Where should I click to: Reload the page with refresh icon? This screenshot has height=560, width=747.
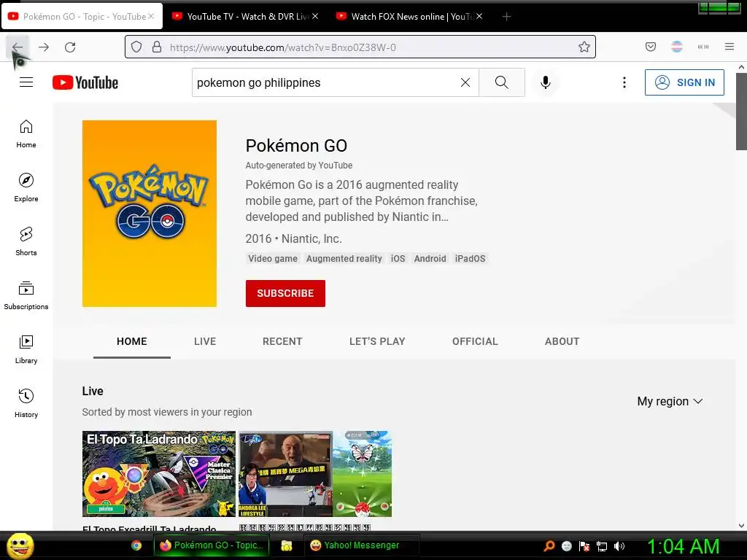coord(70,47)
